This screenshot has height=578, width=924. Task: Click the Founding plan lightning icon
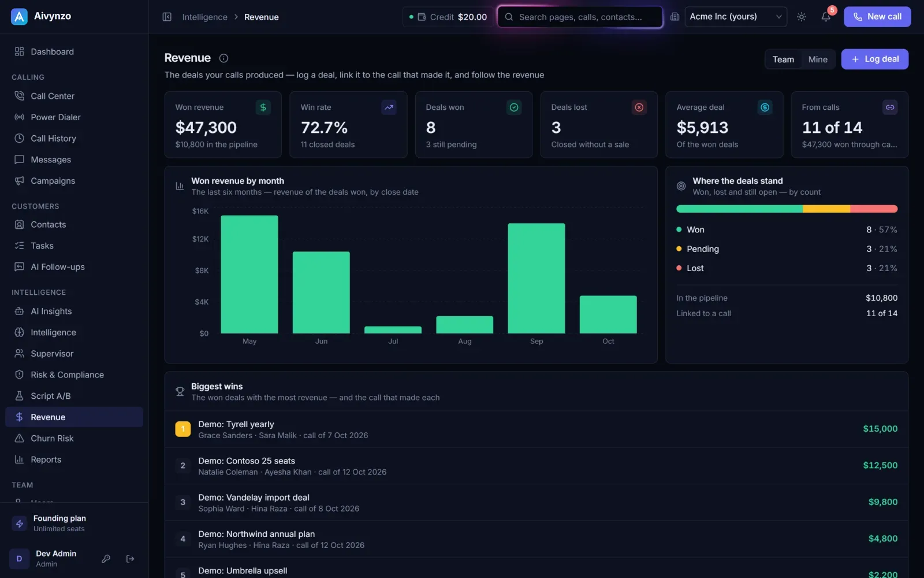[x=20, y=524]
